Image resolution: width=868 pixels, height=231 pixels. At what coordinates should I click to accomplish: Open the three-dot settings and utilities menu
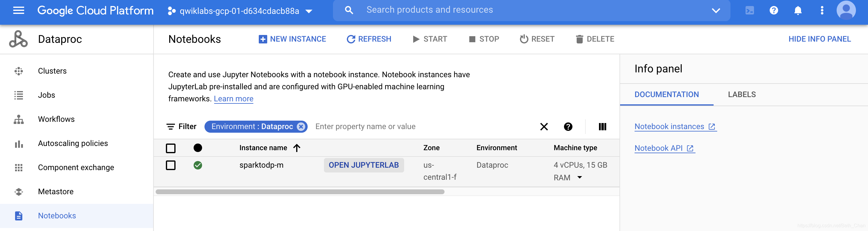(x=822, y=11)
